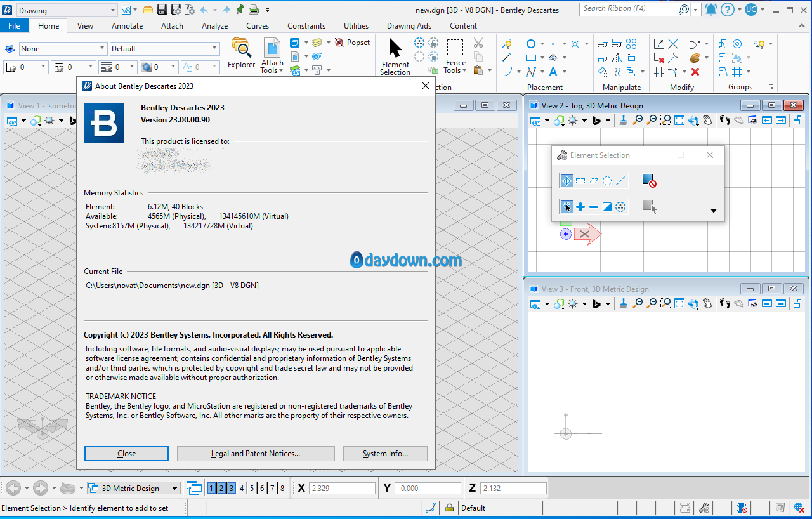Toggle view 1 button in view toggles bar
Viewport: 812px width, 519px height.
click(211, 488)
